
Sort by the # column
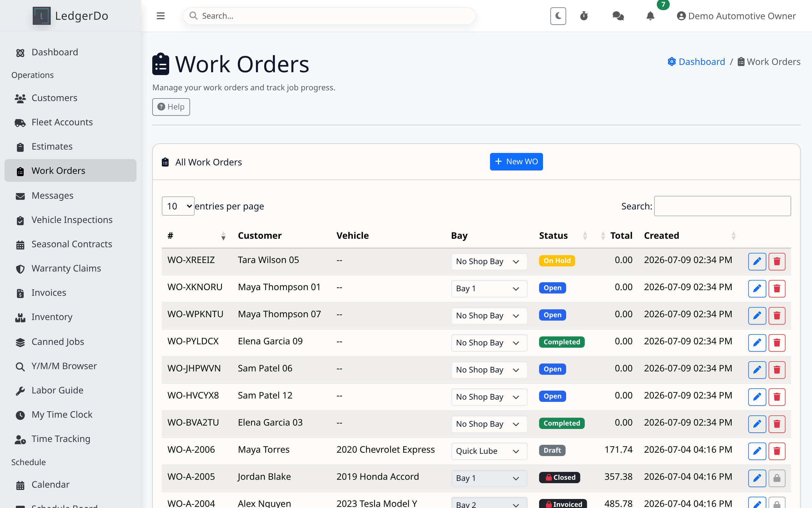pyautogui.click(x=197, y=236)
